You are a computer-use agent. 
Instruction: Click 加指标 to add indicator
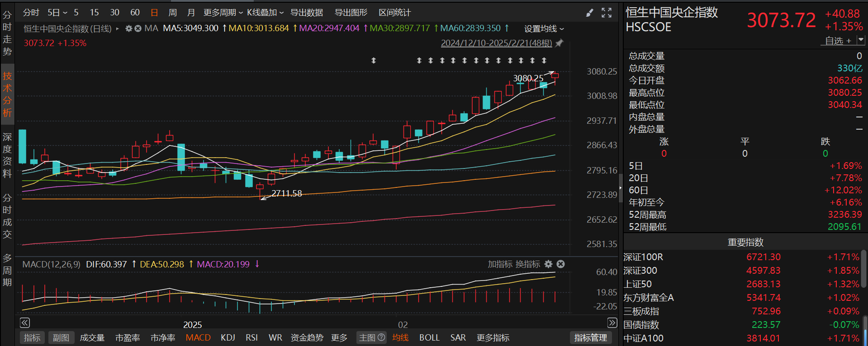point(500,264)
